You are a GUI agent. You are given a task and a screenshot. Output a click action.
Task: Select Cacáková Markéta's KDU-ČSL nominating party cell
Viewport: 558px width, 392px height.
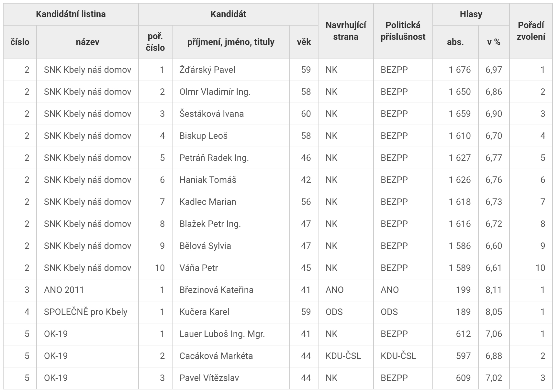343,356
